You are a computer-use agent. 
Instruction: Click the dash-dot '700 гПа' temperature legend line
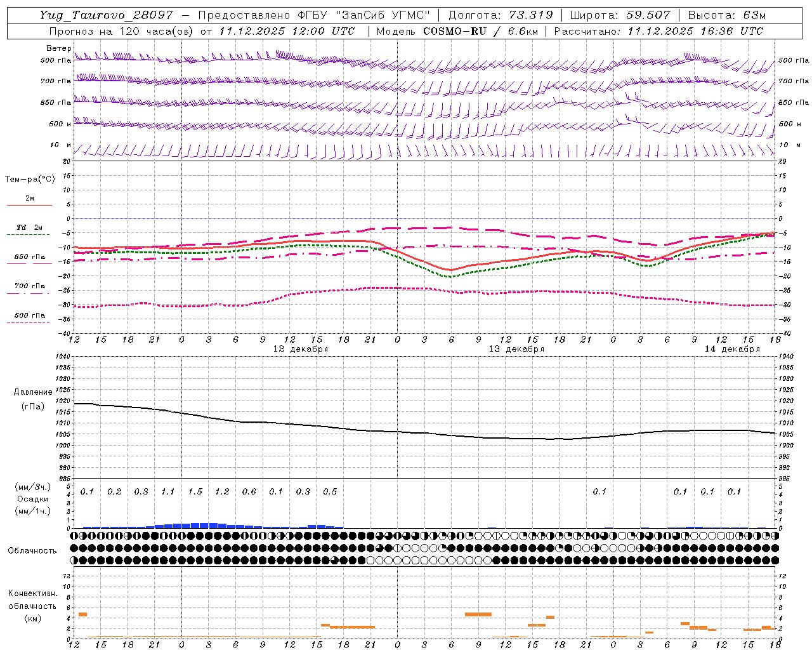(28, 293)
